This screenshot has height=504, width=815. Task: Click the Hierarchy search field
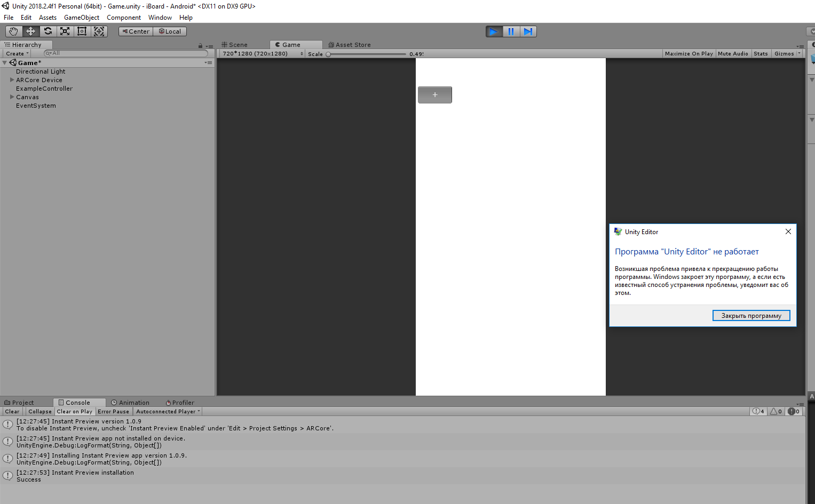125,53
